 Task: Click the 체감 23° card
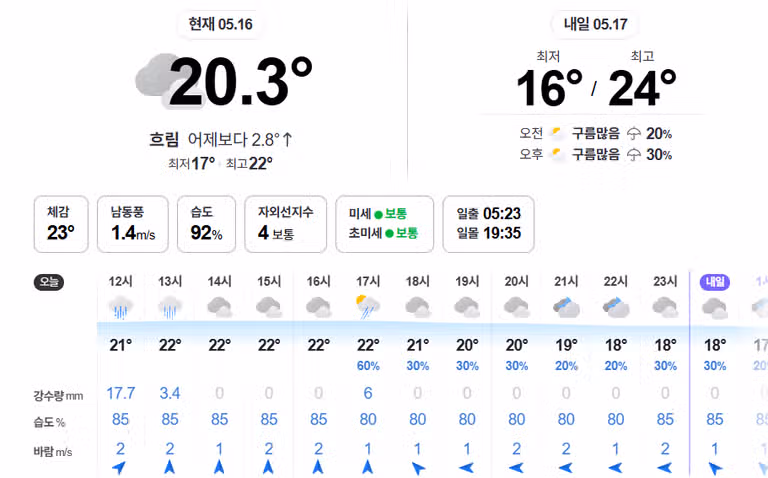pos(61,224)
